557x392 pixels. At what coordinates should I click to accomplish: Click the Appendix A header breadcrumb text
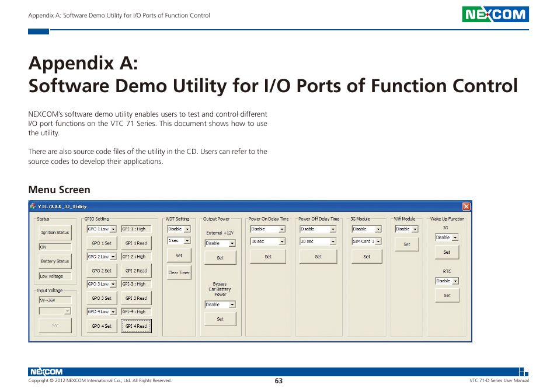119,15
